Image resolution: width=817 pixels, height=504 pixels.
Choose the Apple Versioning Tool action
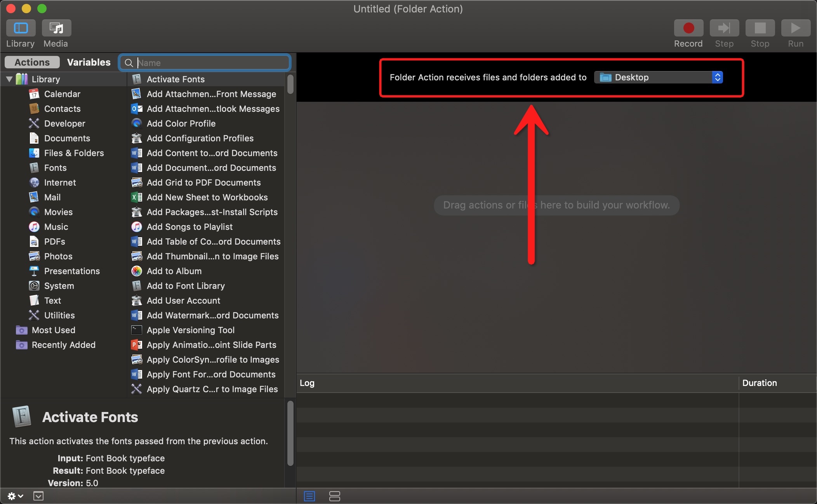190,330
